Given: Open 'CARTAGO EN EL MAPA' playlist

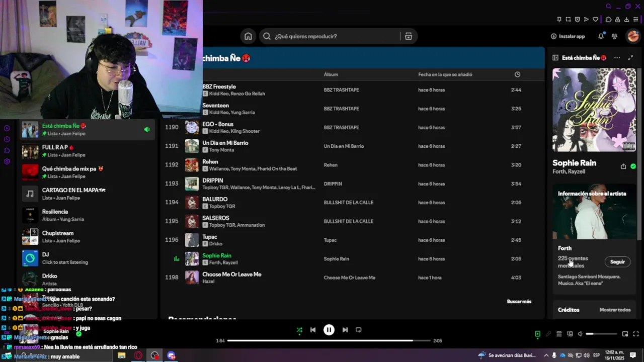Looking at the screenshot, I should coord(88,194).
